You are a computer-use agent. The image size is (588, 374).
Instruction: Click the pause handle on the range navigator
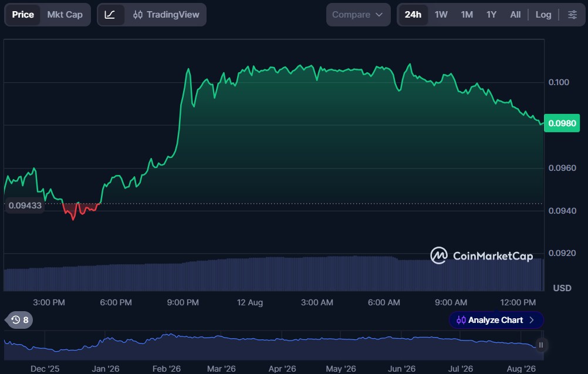(x=540, y=345)
